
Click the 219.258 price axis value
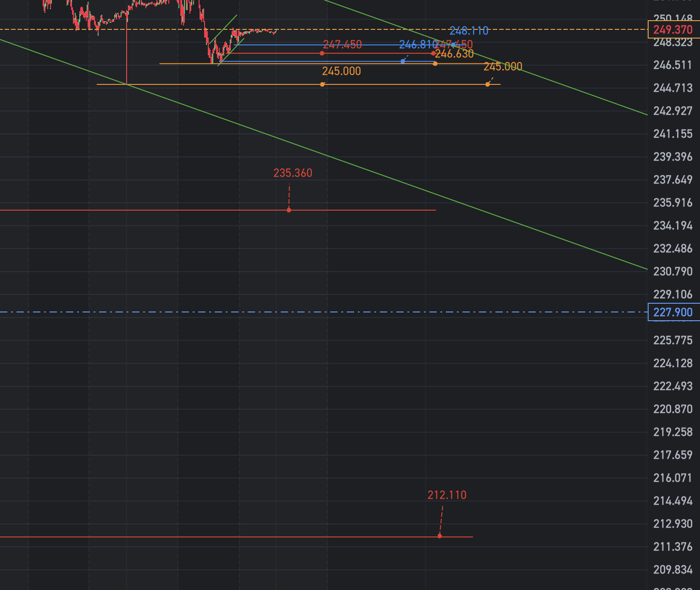tap(673, 432)
